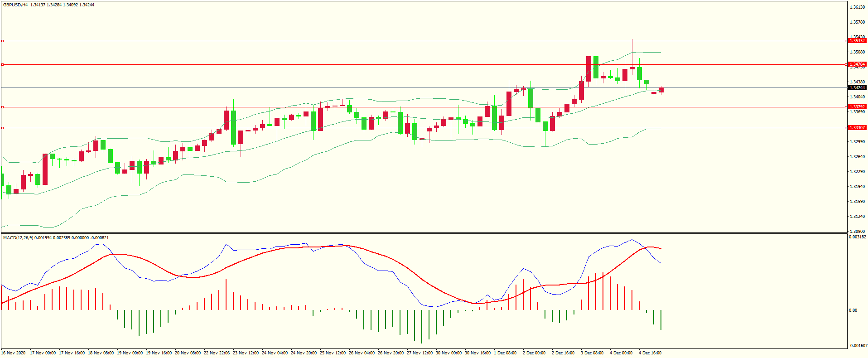The width and height of the screenshot is (868, 358).
Task: Click the 0.00 level on the MACD scale
Action: click(x=853, y=310)
